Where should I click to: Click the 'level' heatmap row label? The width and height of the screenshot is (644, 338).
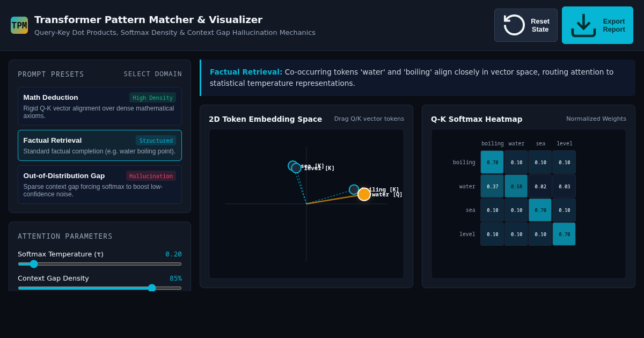[x=467, y=234]
